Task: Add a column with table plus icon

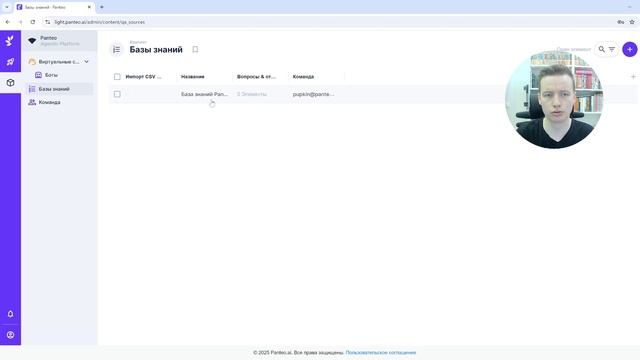Action: click(x=633, y=77)
